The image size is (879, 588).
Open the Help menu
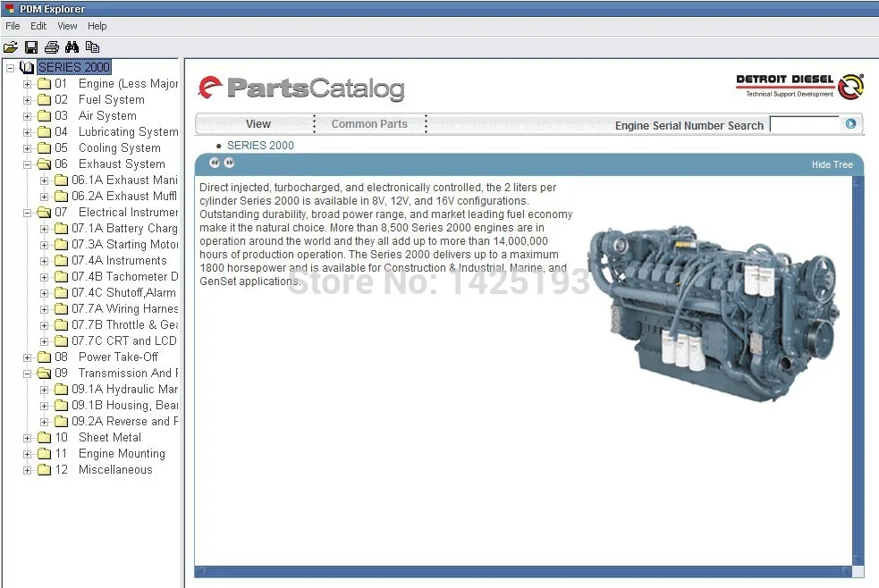pyautogui.click(x=97, y=26)
